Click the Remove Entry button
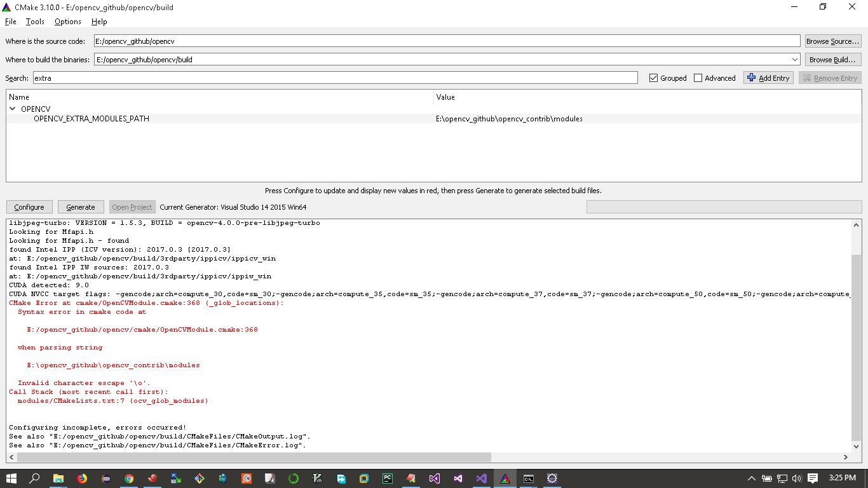 (830, 78)
